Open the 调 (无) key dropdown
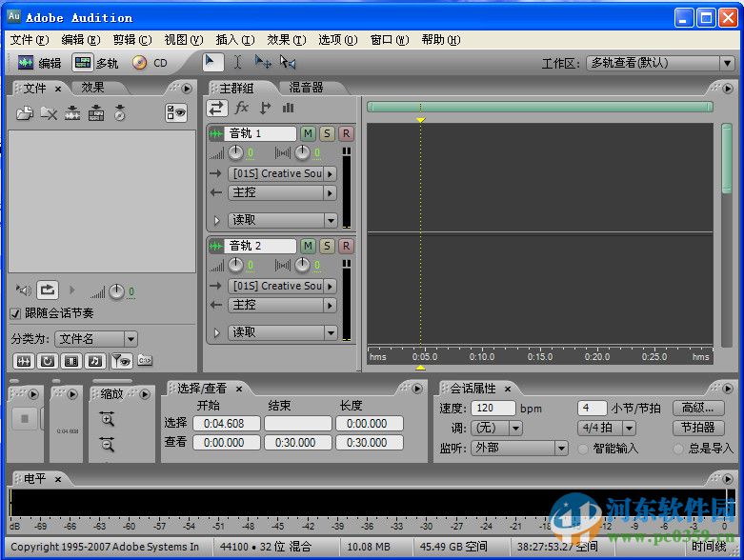Screen dimensions: 744x560 [496, 429]
